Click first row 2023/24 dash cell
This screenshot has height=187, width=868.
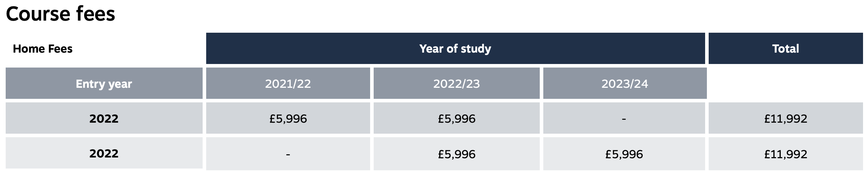click(x=624, y=118)
